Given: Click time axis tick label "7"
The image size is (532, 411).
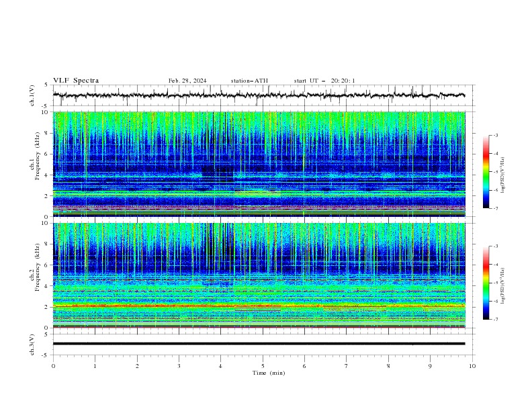Looking at the screenshot, I should pos(347,366).
